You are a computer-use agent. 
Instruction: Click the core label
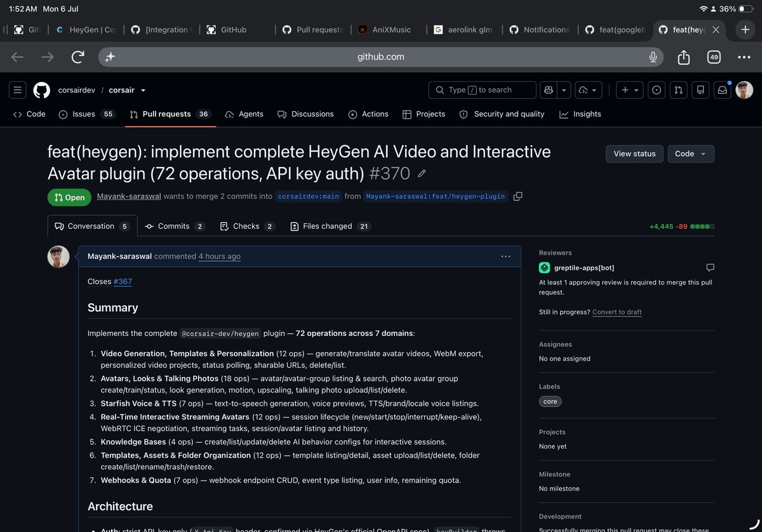pyautogui.click(x=551, y=402)
